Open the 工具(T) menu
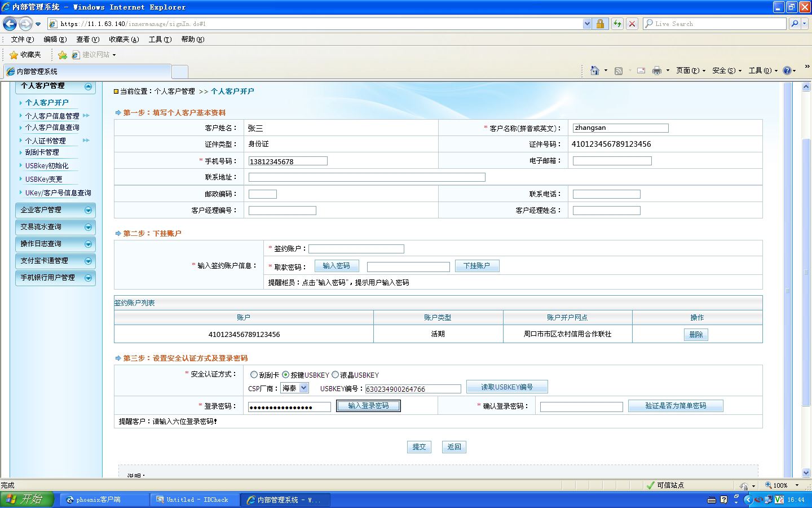The height and width of the screenshot is (508, 812). pos(160,40)
